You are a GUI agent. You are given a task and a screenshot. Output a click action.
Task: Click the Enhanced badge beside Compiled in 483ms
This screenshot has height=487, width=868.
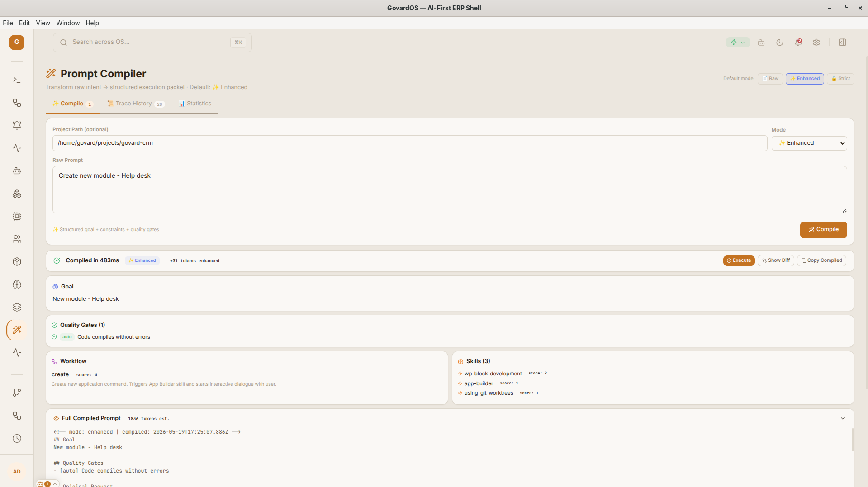(142, 260)
